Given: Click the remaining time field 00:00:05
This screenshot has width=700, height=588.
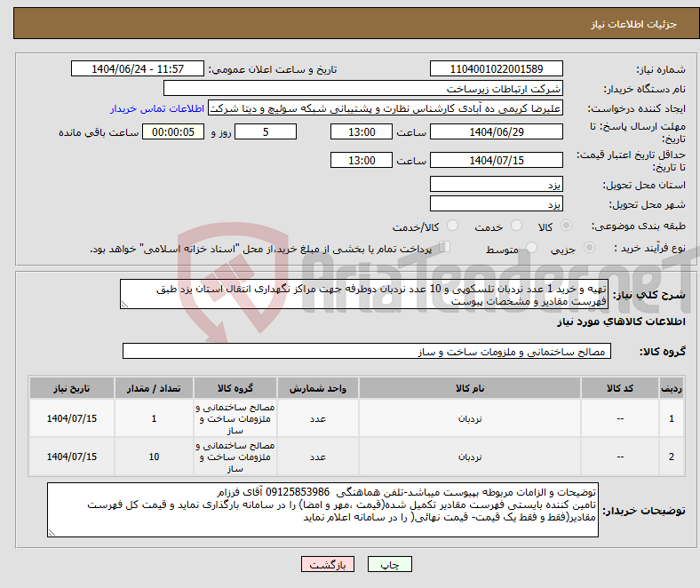Looking at the screenshot, I should click(x=173, y=131).
